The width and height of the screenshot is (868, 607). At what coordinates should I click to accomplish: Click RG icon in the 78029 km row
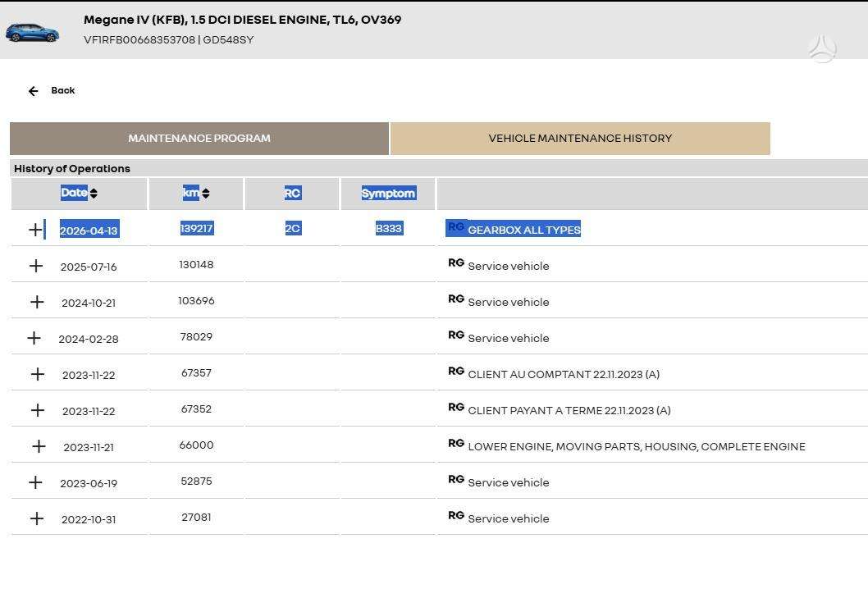tap(456, 335)
